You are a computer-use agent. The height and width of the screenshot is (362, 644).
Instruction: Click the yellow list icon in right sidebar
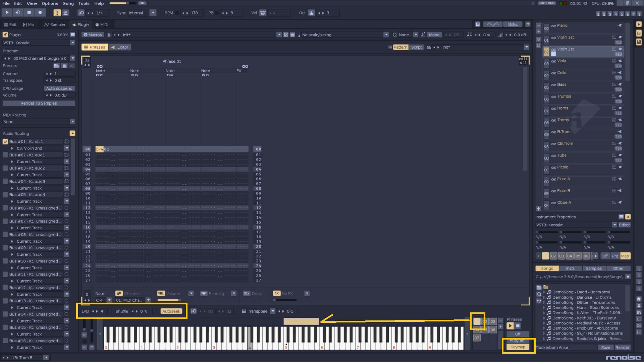(639, 33)
